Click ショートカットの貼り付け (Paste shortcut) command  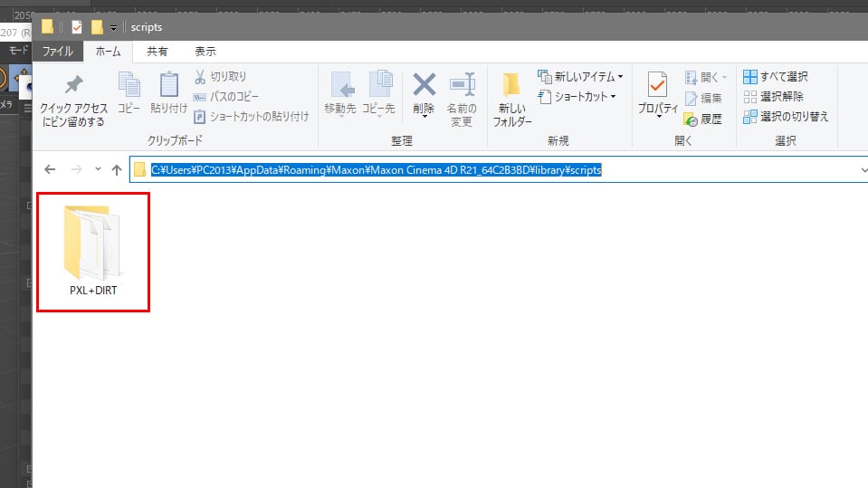click(251, 116)
